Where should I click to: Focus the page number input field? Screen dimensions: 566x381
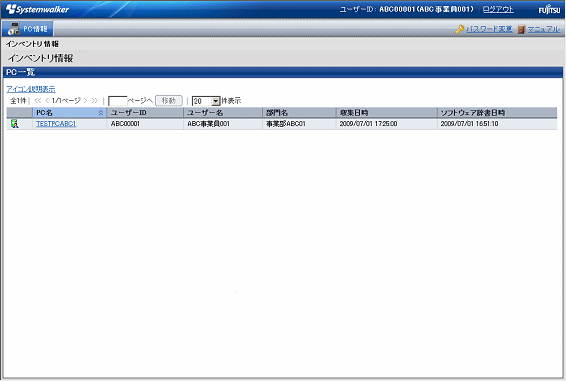[x=118, y=101]
